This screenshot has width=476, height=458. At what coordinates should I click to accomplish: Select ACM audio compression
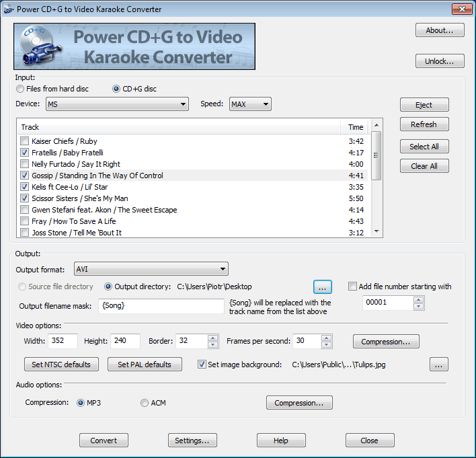point(145,403)
